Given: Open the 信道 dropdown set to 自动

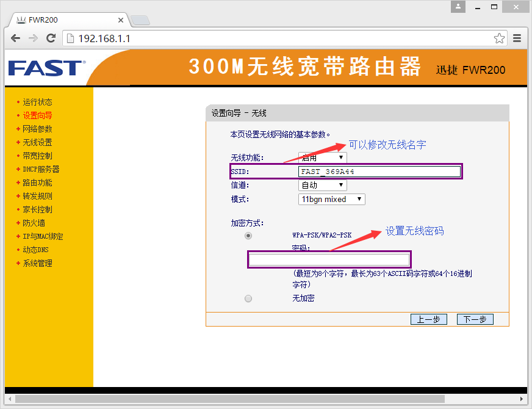Looking at the screenshot, I should point(322,186).
